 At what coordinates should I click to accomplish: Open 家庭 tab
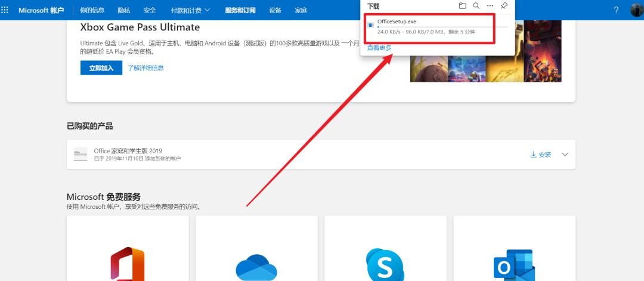[301, 10]
